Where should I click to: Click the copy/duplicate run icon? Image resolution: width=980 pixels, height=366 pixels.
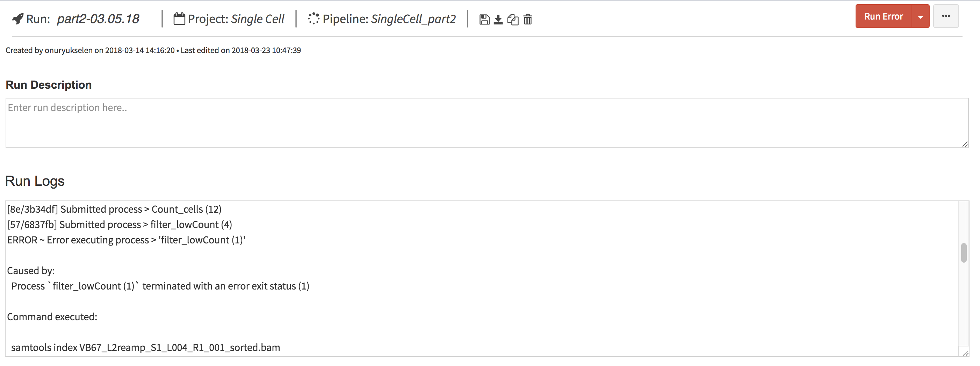coord(513,20)
